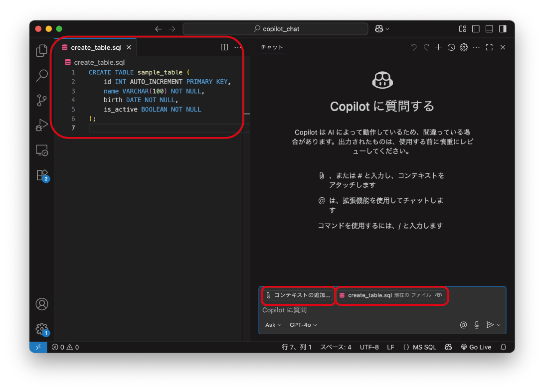Go forward with the right arrow

tap(172, 29)
